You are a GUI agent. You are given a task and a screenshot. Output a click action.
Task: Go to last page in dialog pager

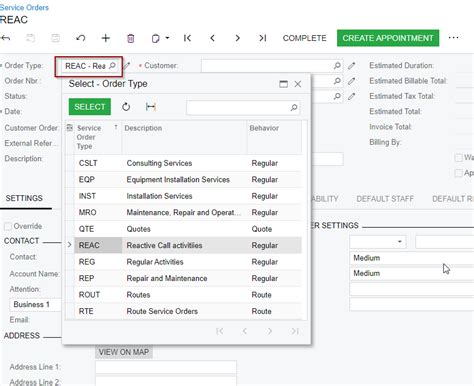(295, 331)
